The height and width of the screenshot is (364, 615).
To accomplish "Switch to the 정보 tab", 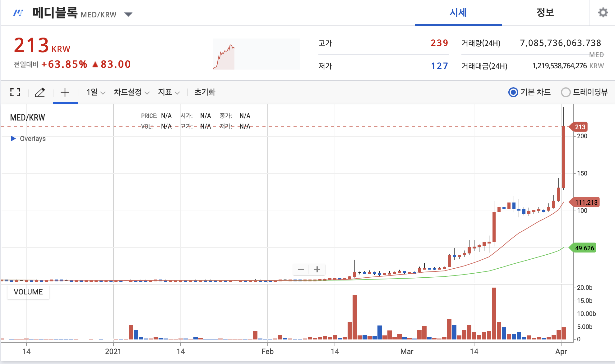I will click(x=545, y=13).
